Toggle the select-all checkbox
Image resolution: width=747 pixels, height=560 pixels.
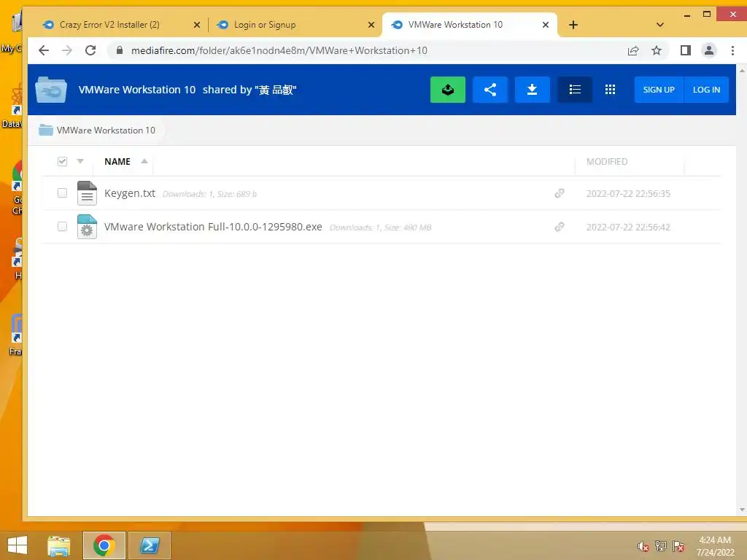click(62, 161)
